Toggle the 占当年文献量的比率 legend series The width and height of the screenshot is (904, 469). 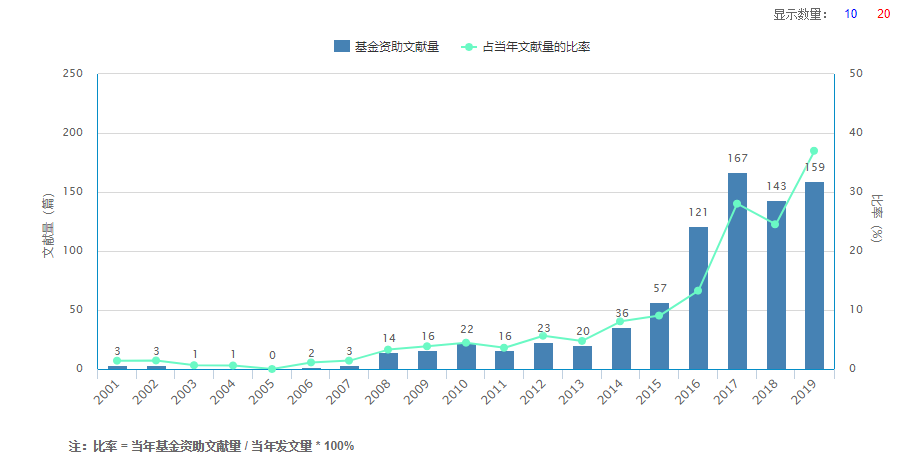pyautogui.click(x=525, y=47)
